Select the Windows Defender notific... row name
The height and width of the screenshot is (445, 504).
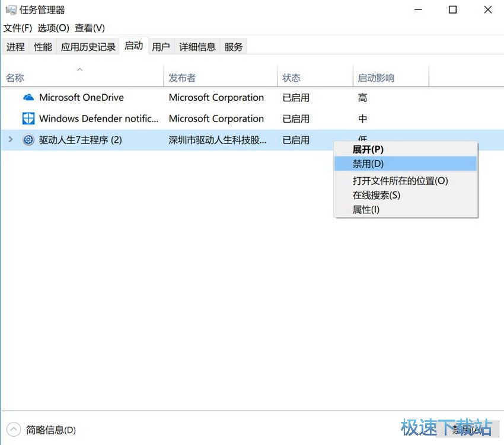[x=98, y=119]
